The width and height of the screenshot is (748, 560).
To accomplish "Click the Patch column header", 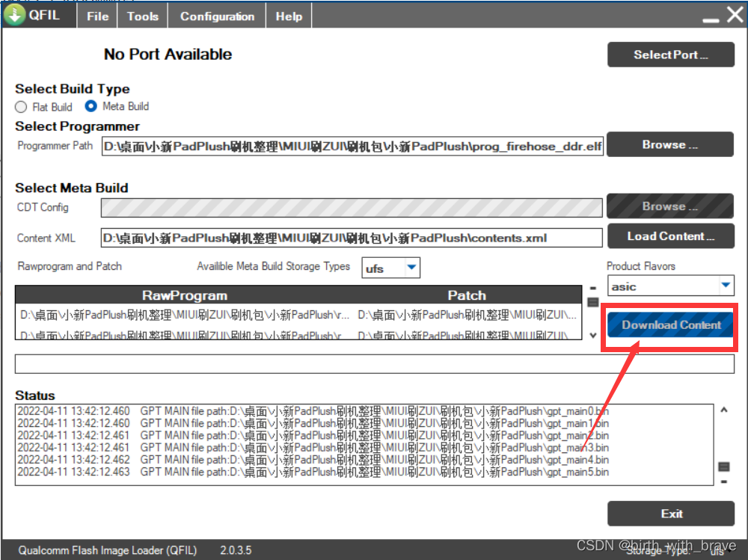I will pyautogui.click(x=467, y=295).
